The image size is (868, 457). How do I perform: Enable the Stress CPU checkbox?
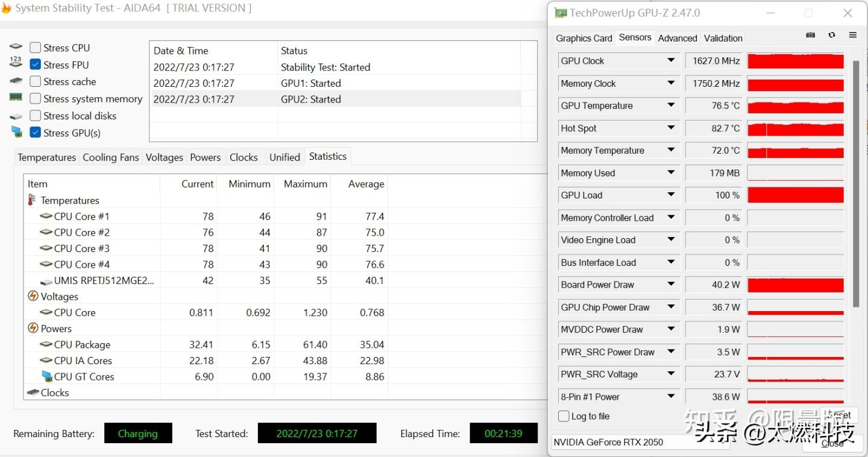click(x=36, y=48)
